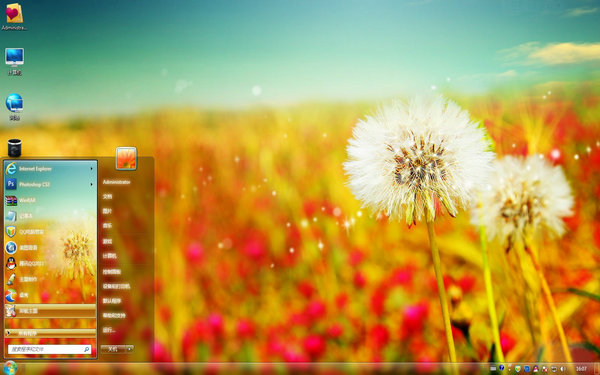Click the Windows Start orb on the taskbar

pos(10,368)
